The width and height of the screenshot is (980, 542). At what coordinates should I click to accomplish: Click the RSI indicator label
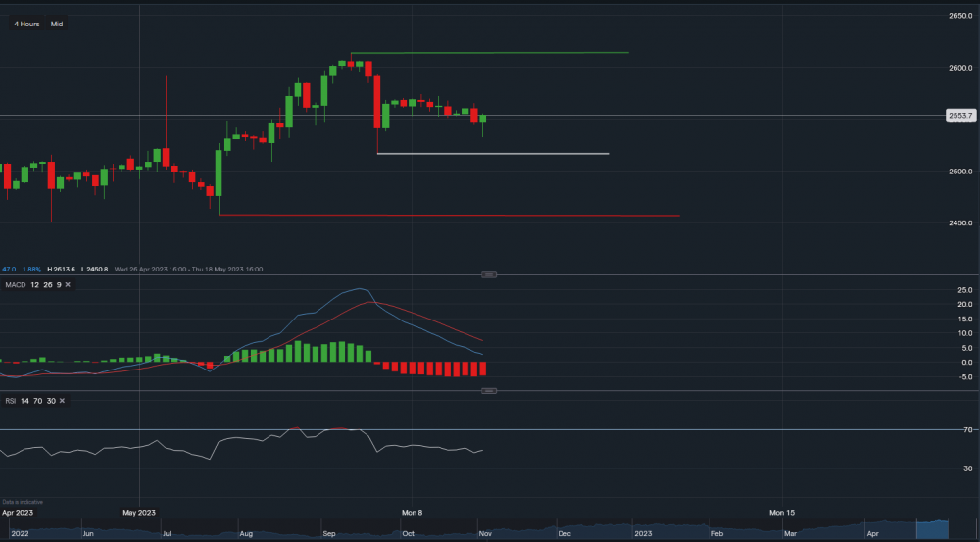click(x=11, y=401)
